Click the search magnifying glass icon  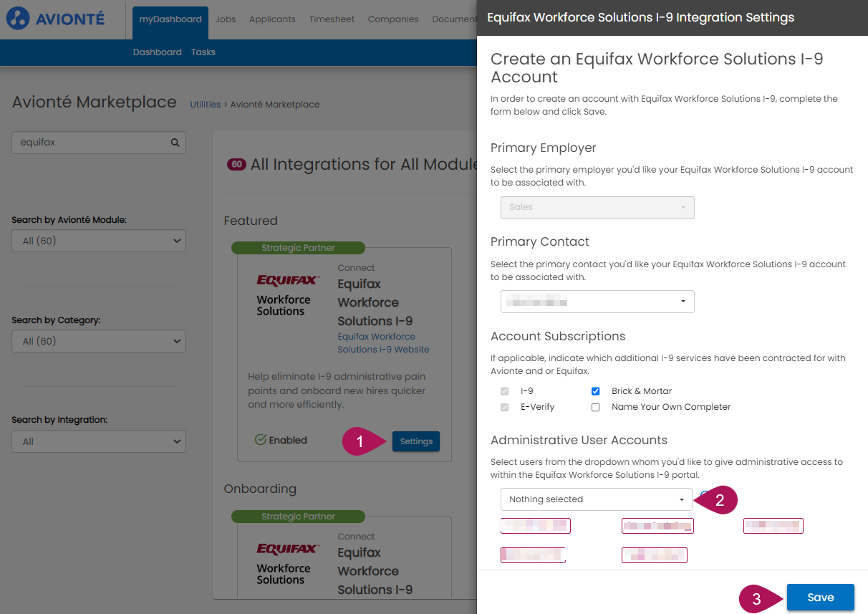[174, 143]
